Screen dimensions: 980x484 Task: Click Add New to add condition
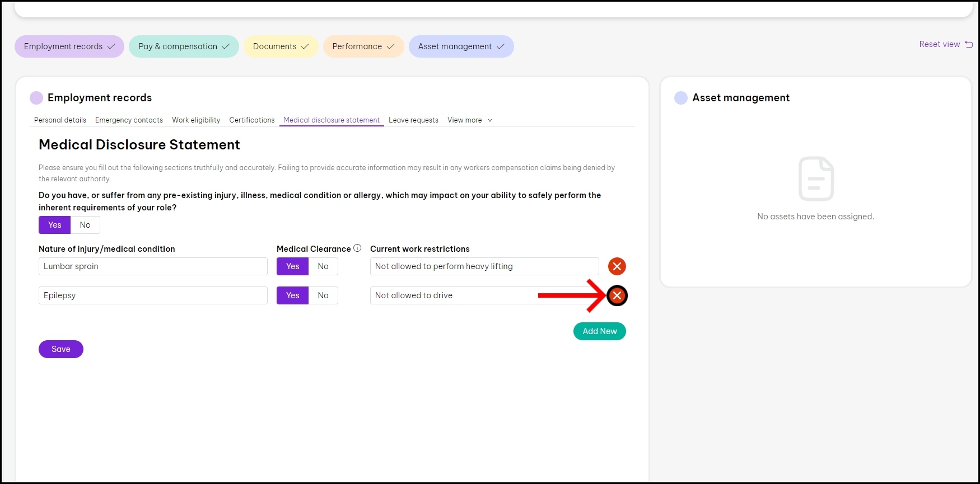(x=599, y=331)
